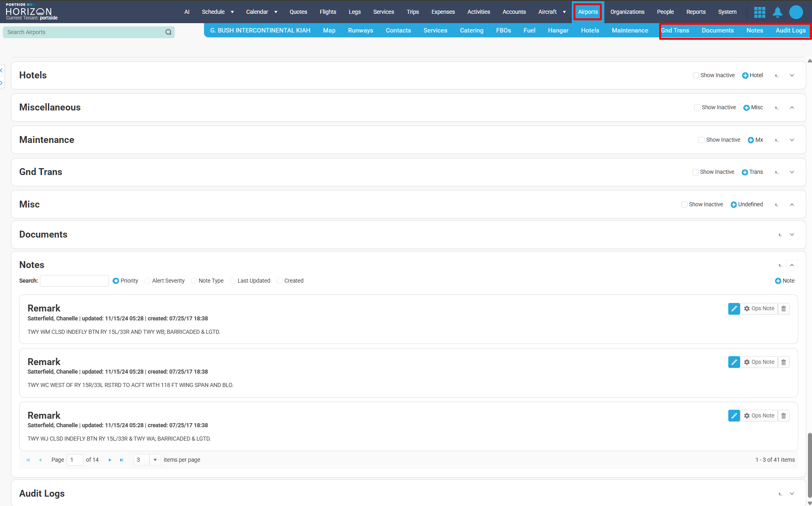Click the add Note button
The width and height of the screenshot is (812, 506).
(784, 281)
